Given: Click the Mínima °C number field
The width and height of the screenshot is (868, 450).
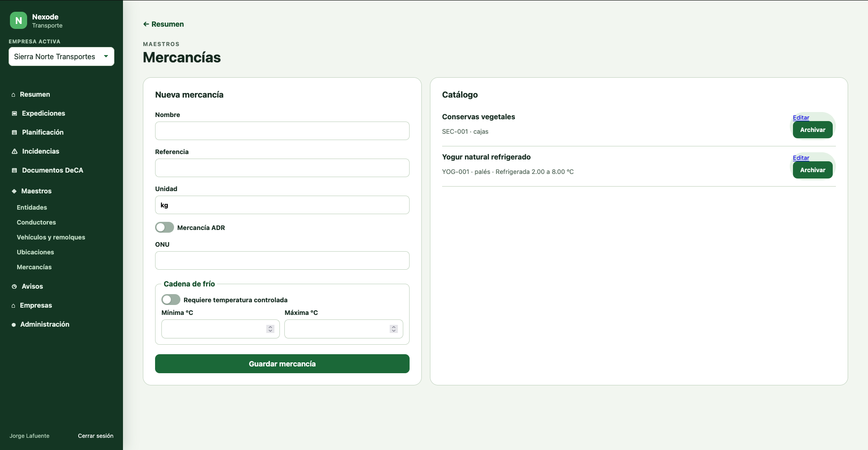Looking at the screenshot, I should click(221, 329).
